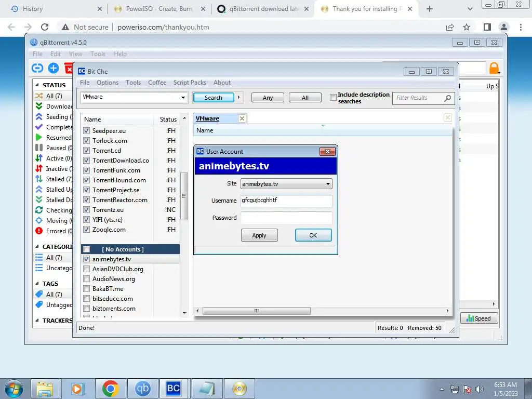Click the arrow next to Search button
The height and width of the screenshot is (399, 532).
(238, 97)
